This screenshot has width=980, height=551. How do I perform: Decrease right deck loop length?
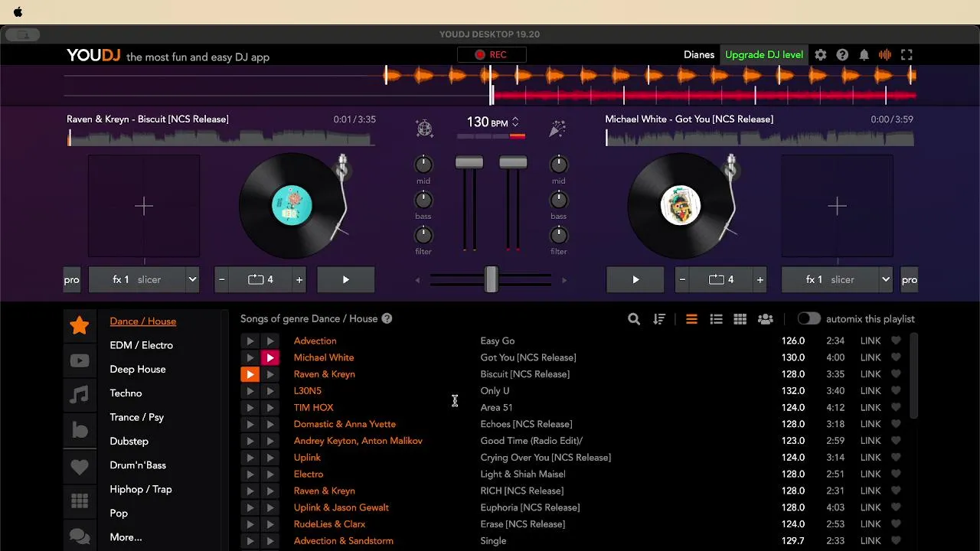[x=682, y=280]
